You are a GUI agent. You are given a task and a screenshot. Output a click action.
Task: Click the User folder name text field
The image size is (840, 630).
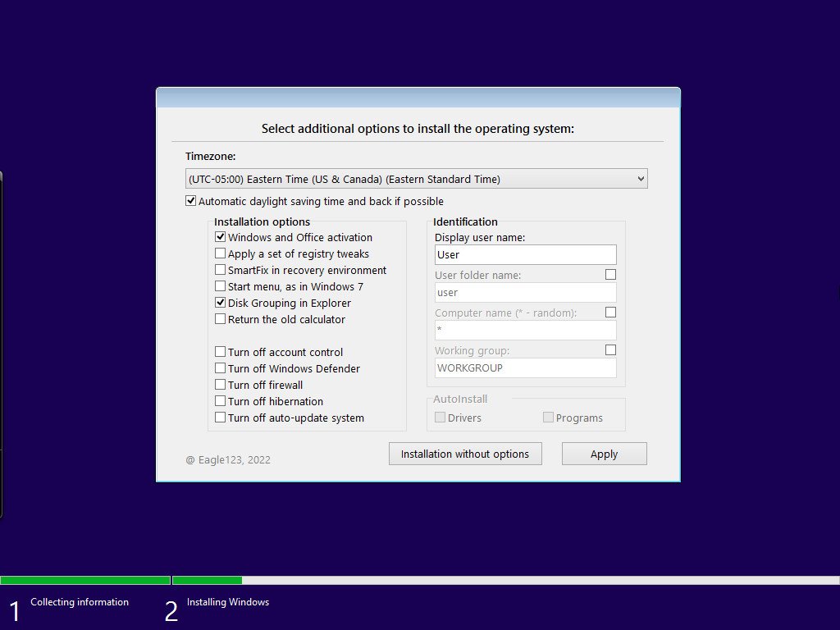pyautogui.click(x=526, y=293)
